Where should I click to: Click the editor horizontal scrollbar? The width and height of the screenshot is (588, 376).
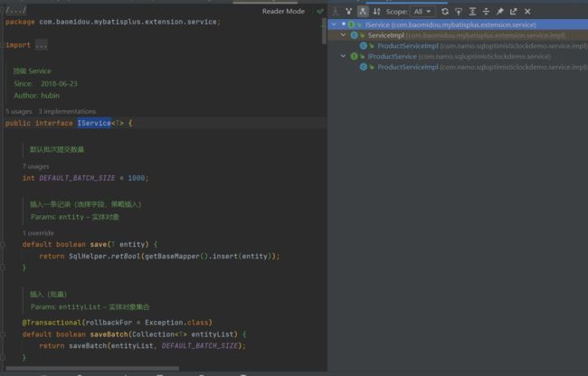click(92, 369)
